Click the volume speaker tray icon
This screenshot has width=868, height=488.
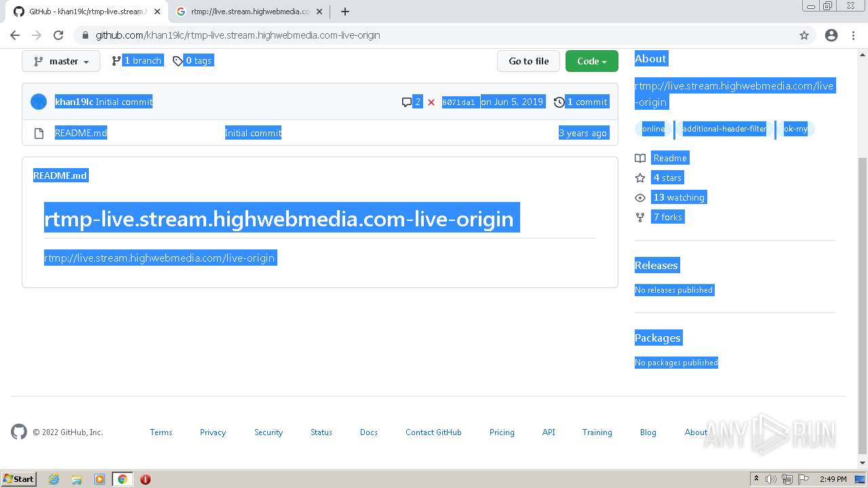pos(771,479)
